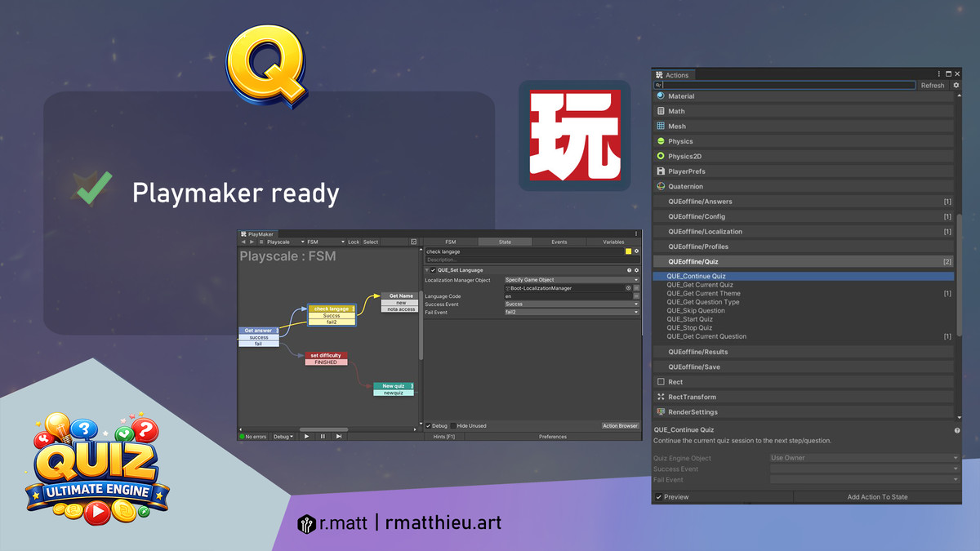The height and width of the screenshot is (551, 980).
Task: Click the RenderSettings category icon
Action: point(661,412)
